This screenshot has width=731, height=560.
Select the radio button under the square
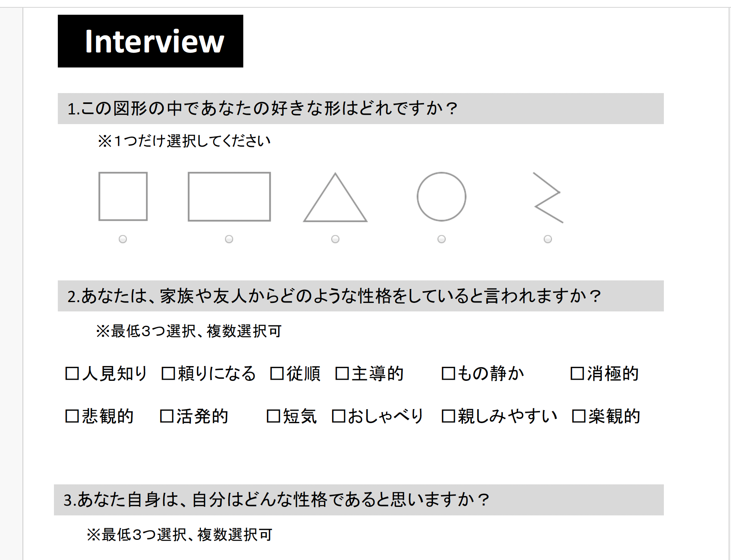click(123, 239)
